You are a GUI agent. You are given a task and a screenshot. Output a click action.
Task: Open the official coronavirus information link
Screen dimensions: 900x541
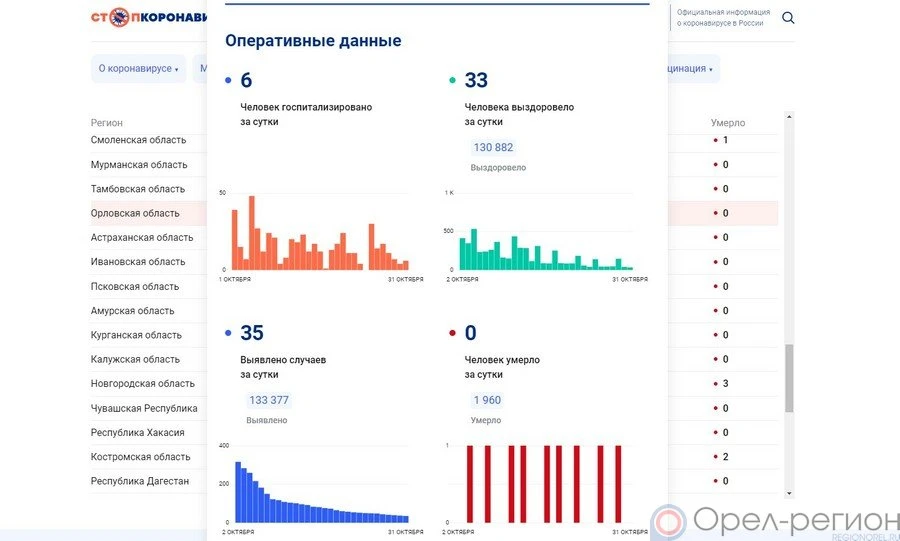pyautogui.click(x=722, y=17)
